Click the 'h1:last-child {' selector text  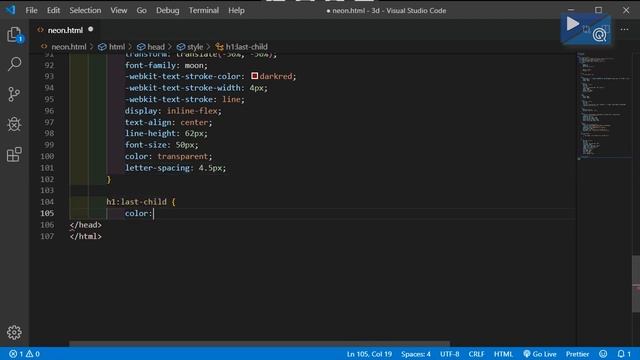click(141, 202)
